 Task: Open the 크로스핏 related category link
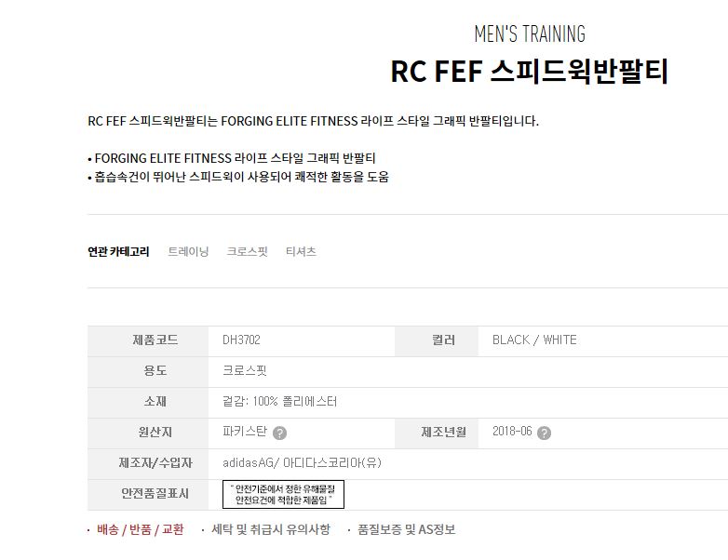coord(247,251)
